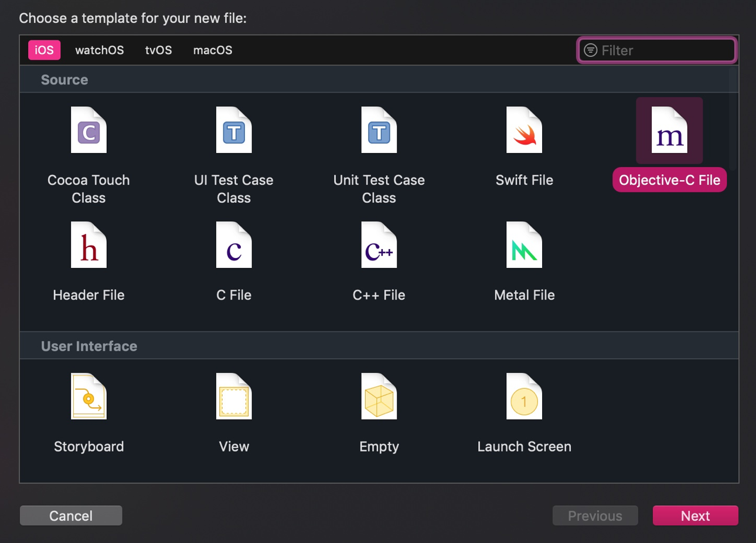The height and width of the screenshot is (543, 756).
Task: Switch to the watchOS tab
Action: tap(100, 50)
